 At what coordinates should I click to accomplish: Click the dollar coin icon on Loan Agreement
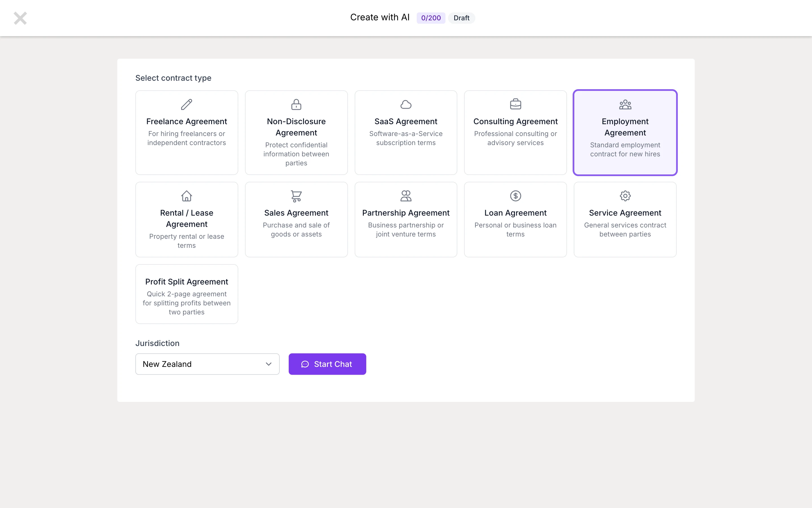pos(515,196)
